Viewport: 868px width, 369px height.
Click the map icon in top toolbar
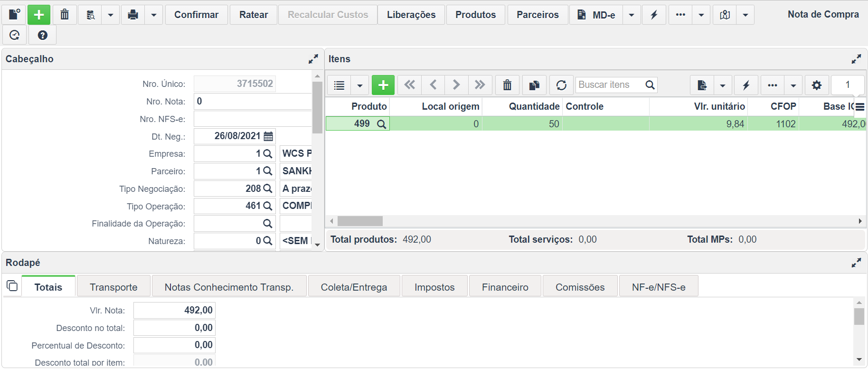(x=725, y=15)
